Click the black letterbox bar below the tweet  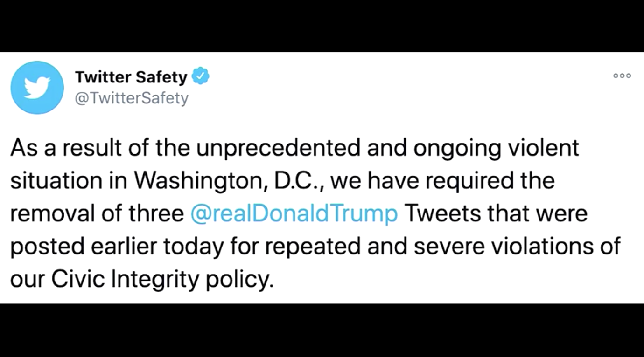click(x=322, y=330)
